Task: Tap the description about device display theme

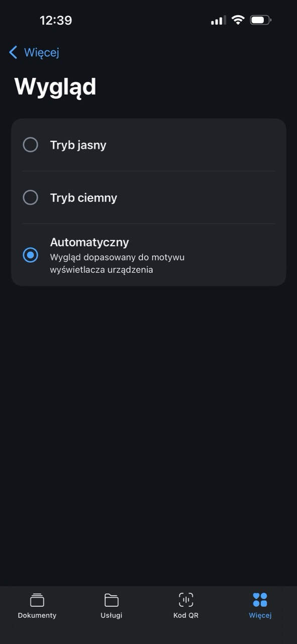Action: click(x=117, y=263)
